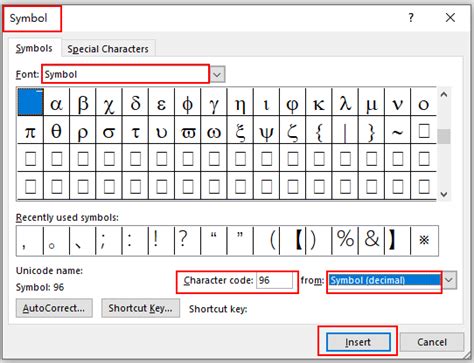
Task: Select the nu ν symbol
Action: click(397, 102)
